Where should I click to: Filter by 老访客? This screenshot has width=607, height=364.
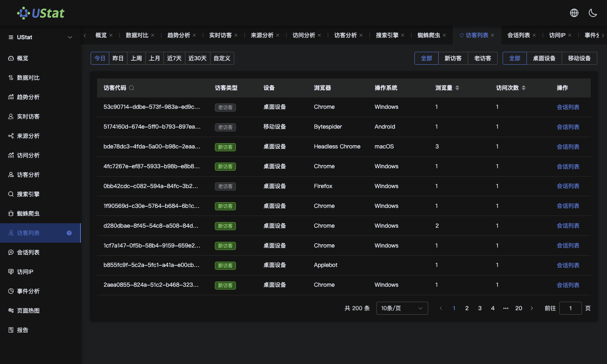(x=483, y=58)
